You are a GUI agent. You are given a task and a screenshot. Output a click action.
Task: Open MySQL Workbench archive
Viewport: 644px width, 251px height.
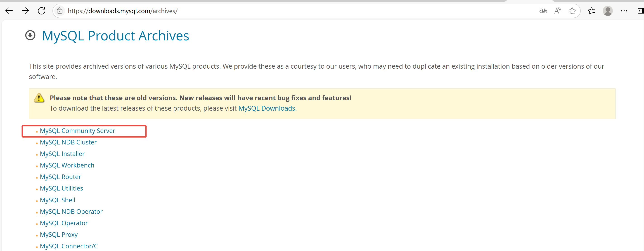pyautogui.click(x=67, y=165)
